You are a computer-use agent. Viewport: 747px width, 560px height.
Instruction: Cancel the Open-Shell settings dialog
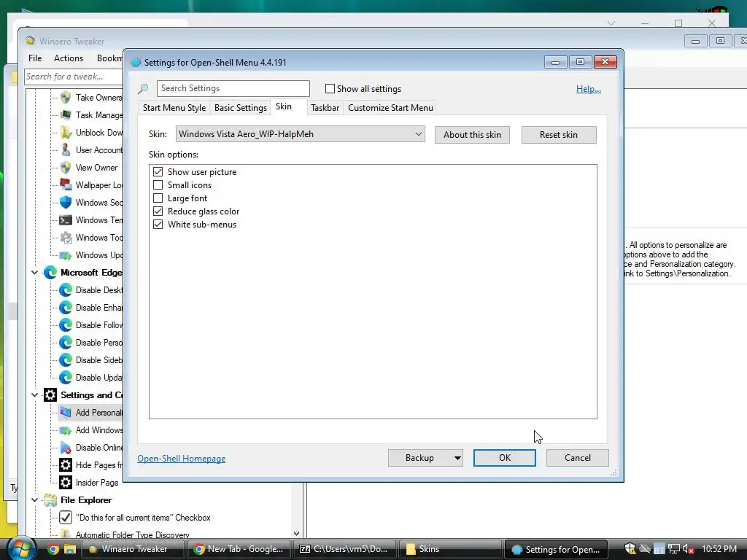coord(578,458)
